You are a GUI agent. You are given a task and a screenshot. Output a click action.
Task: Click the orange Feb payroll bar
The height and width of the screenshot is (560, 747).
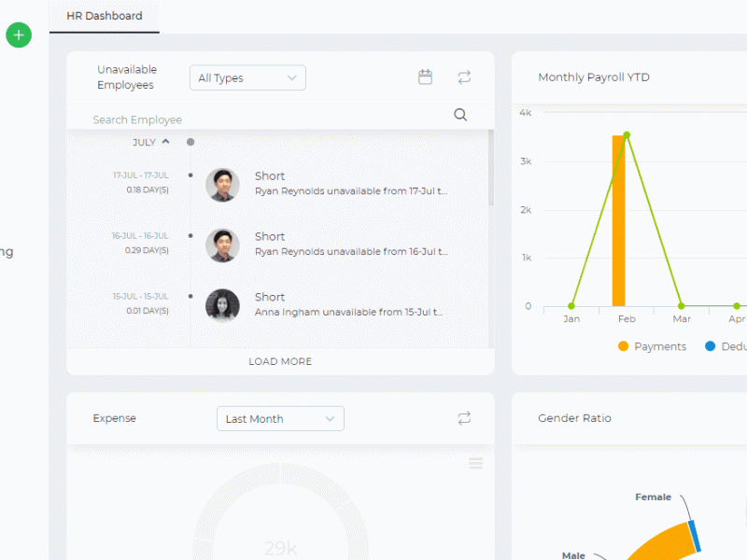618,220
